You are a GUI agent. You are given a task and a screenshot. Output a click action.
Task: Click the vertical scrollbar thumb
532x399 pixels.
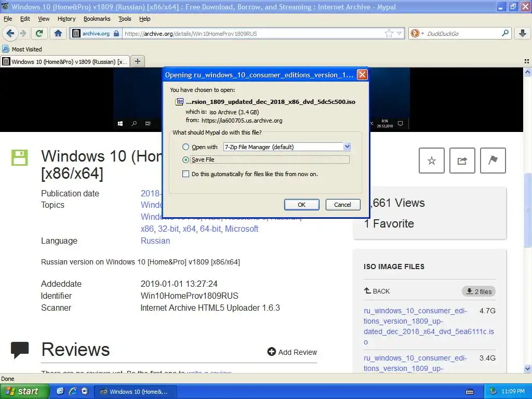click(528, 210)
